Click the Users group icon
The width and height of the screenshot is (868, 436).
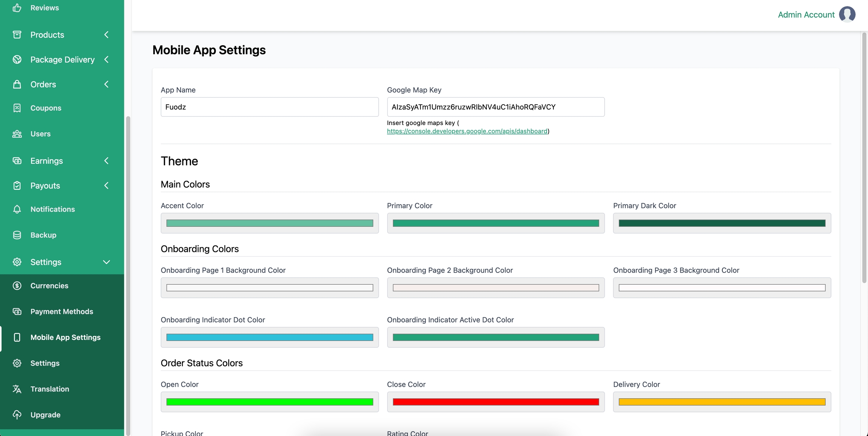[x=17, y=134]
